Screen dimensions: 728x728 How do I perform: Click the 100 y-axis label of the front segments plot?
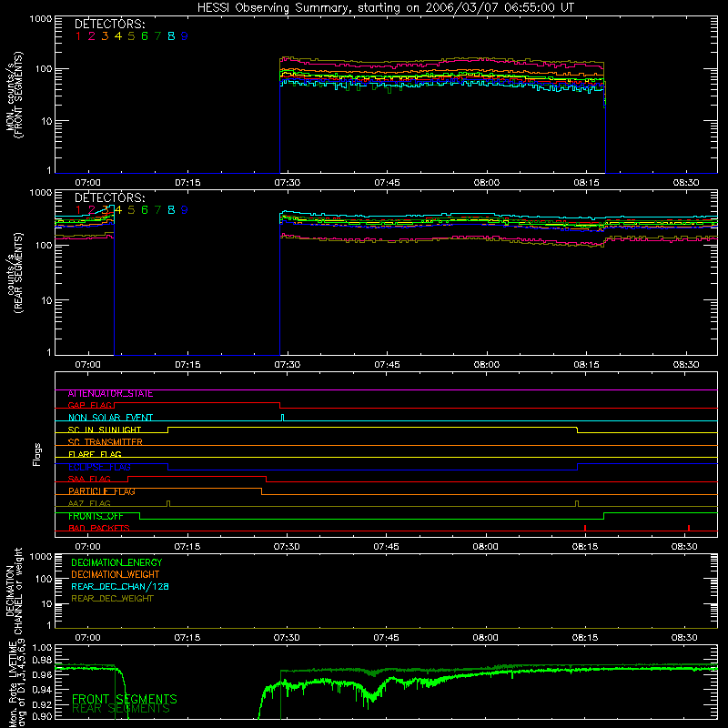point(44,69)
